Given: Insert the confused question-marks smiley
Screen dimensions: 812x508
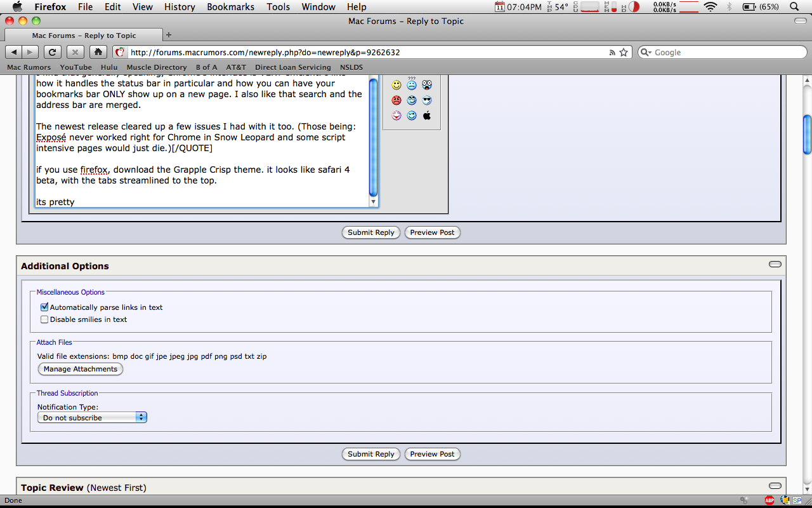Looking at the screenshot, I should click(412, 84).
